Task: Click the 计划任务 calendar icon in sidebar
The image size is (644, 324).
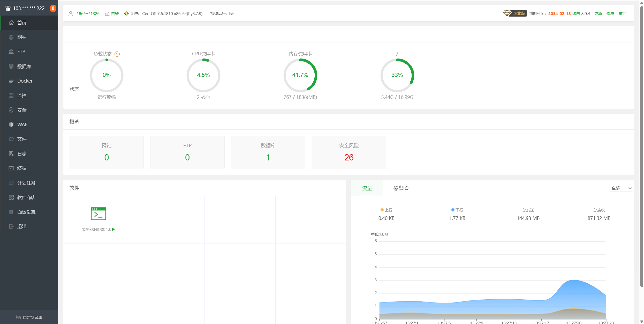Action: (x=11, y=183)
